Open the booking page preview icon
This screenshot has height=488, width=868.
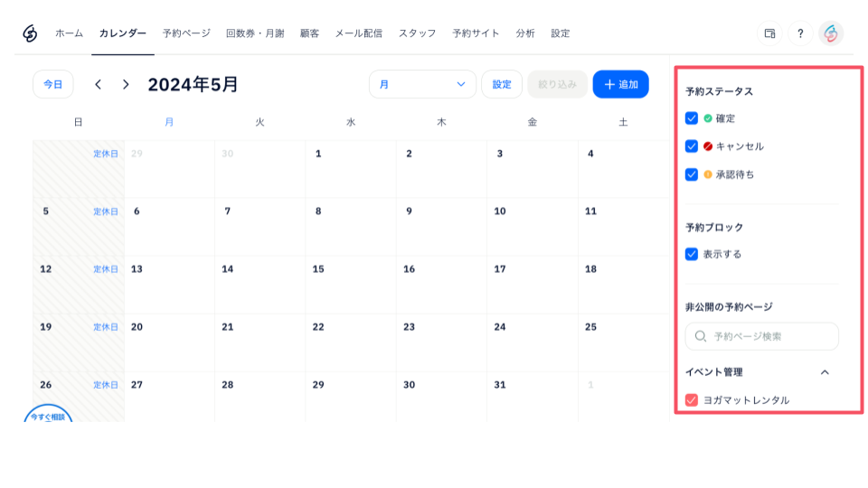click(769, 33)
